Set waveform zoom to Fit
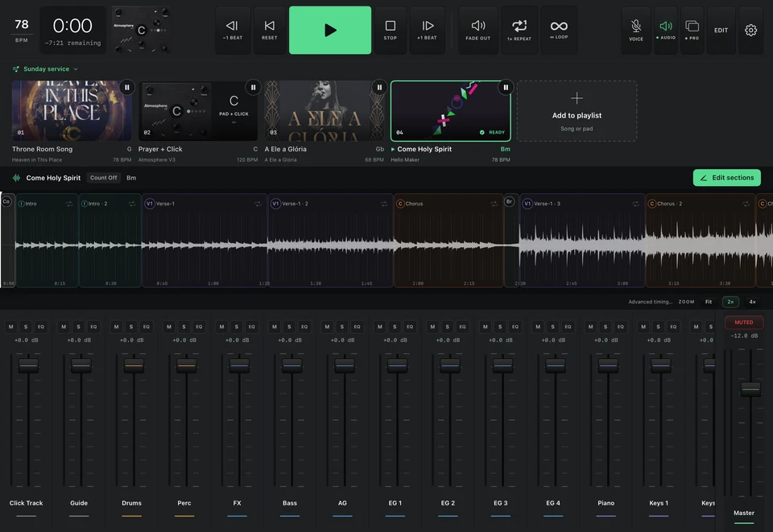Screen dimensions: 773x532 pyautogui.click(x=709, y=302)
